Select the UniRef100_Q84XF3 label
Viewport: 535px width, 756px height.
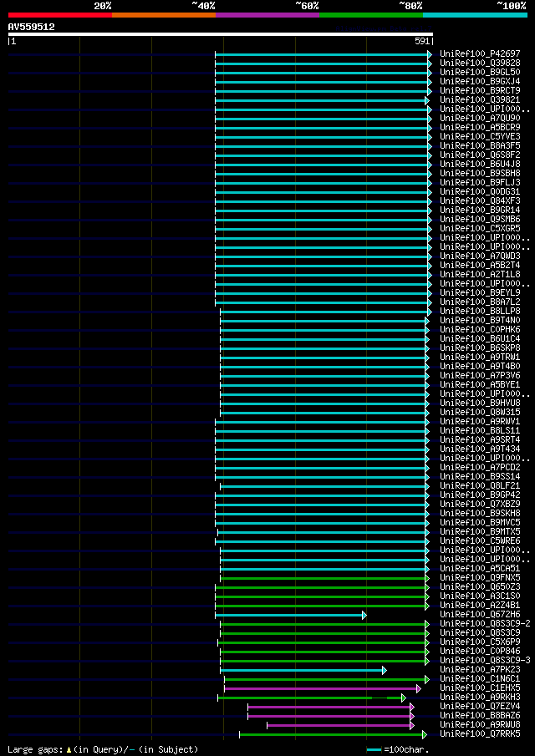click(480, 200)
